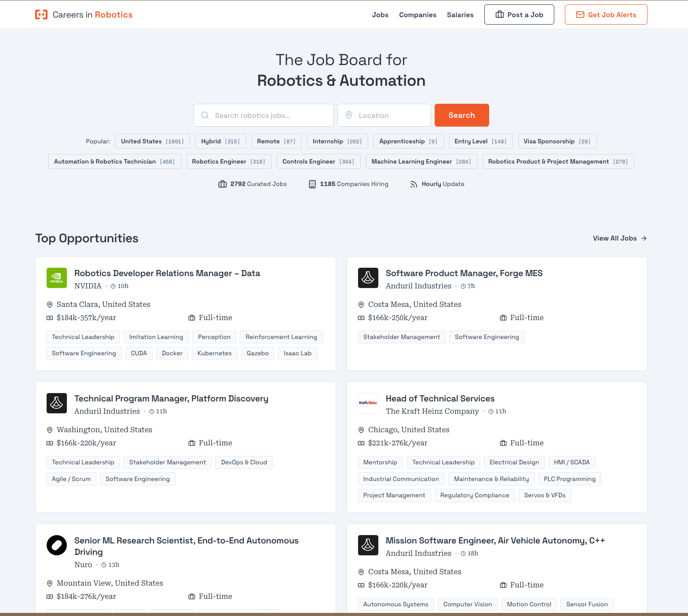Click inside the Location input field
688x616 pixels.
click(384, 115)
